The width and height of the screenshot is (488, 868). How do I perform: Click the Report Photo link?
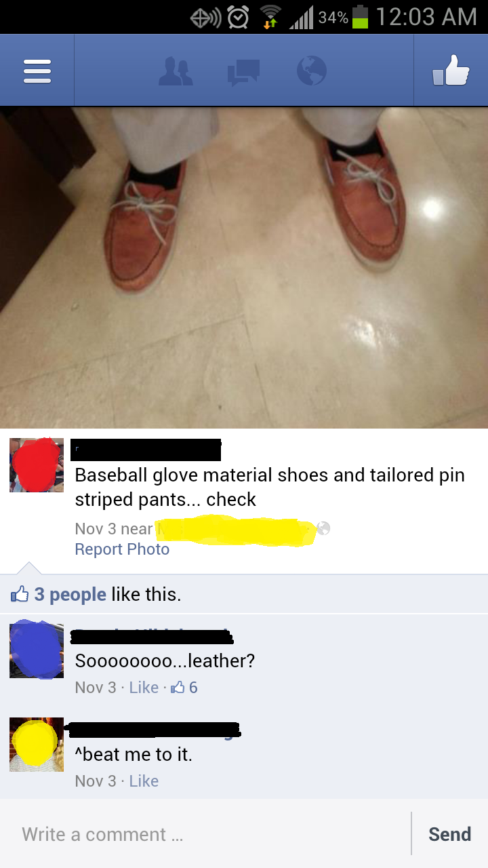[x=122, y=549]
